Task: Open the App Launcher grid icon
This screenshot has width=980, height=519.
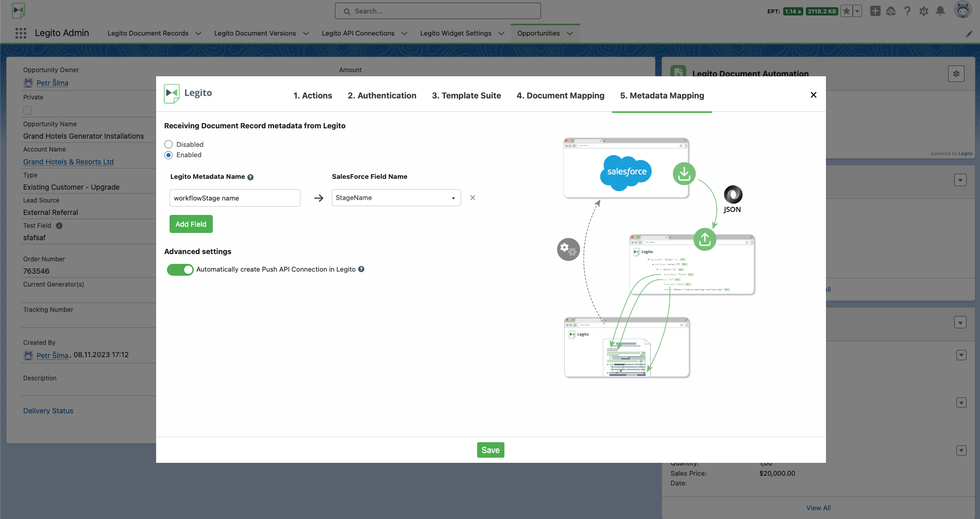Action: pos(21,33)
